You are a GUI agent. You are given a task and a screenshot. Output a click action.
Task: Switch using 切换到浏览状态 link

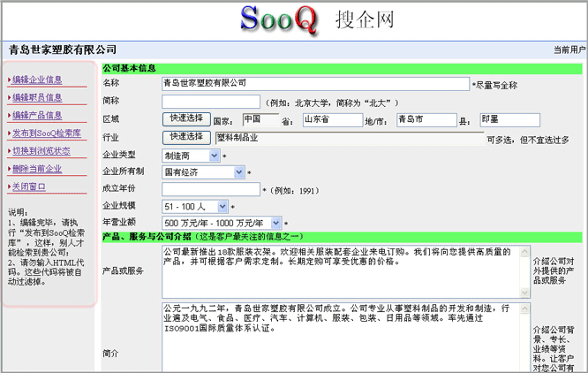point(41,151)
